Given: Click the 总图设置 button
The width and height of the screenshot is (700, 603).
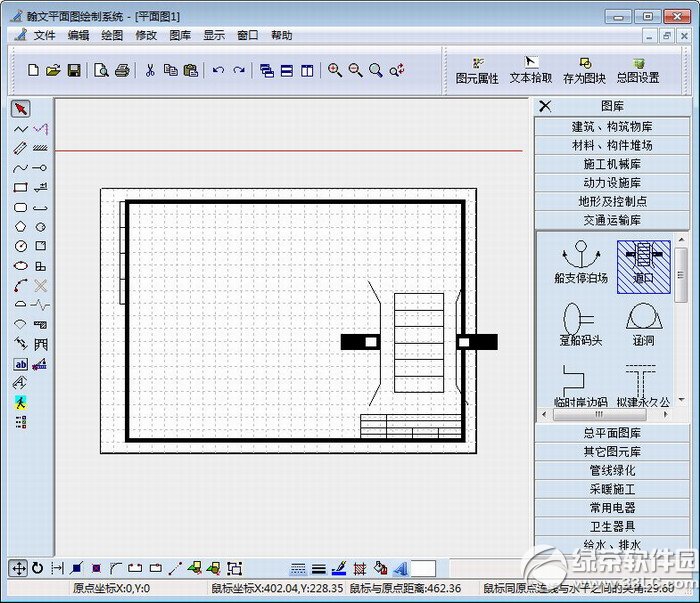Looking at the screenshot, I should point(638,71).
